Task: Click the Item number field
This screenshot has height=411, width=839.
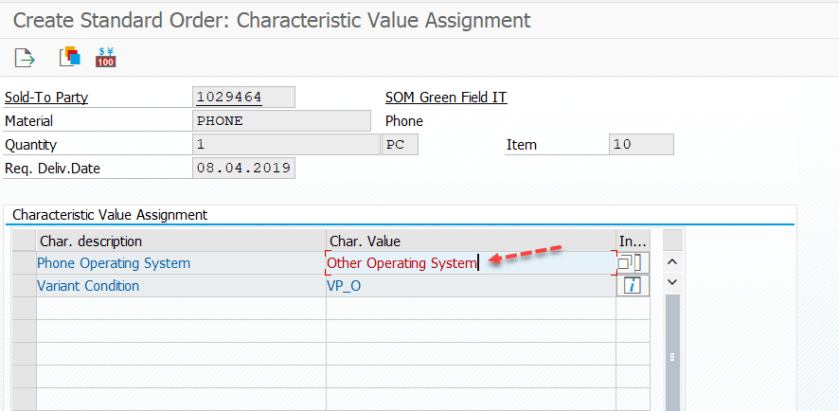Action: coord(640,145)
